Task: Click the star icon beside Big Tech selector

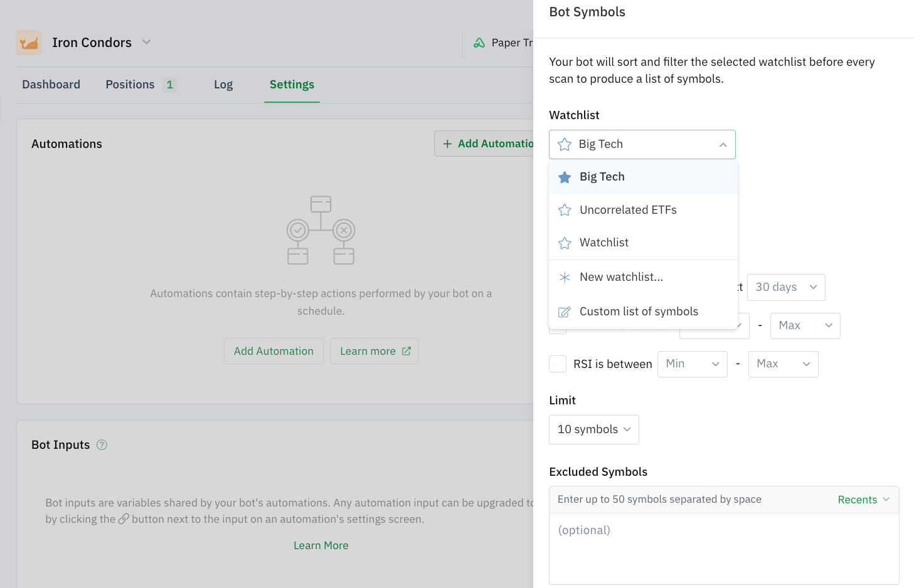Action: [564, 144]
